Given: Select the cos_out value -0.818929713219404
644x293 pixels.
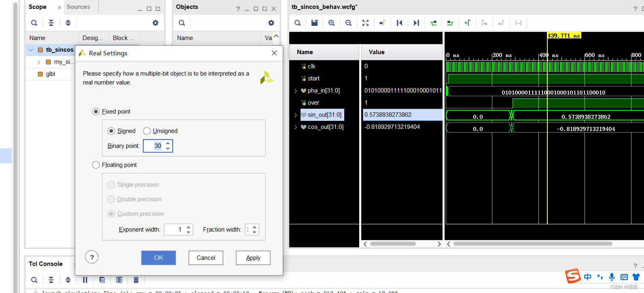Looking at the screenshot, I should pyautogui.click(x=392, y=127).
